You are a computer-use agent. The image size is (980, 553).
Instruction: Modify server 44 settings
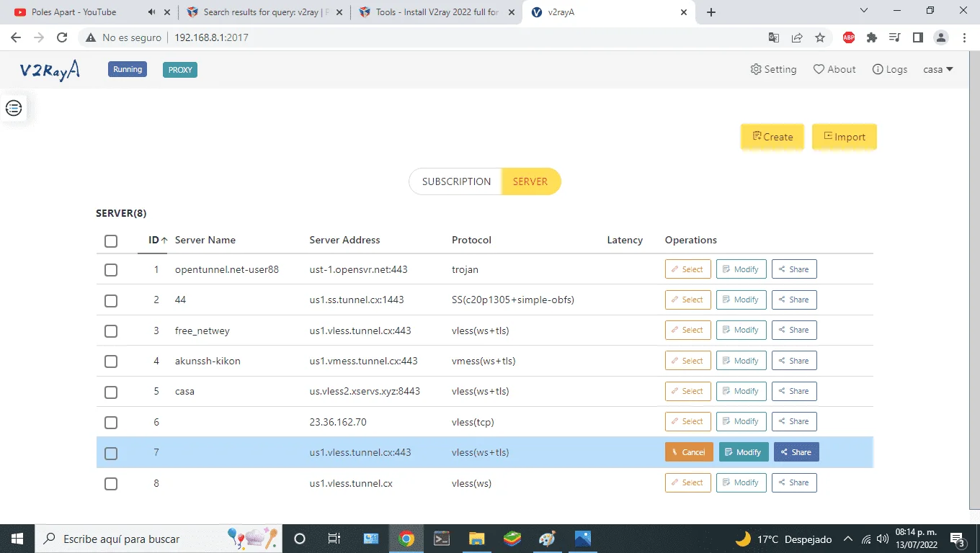pos(741,300)
